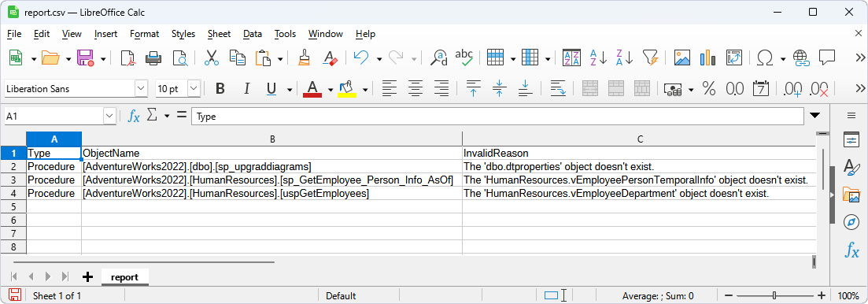The image size is (868, 304).
Task: Toggle bold formatting
Action: click(220, 88)
